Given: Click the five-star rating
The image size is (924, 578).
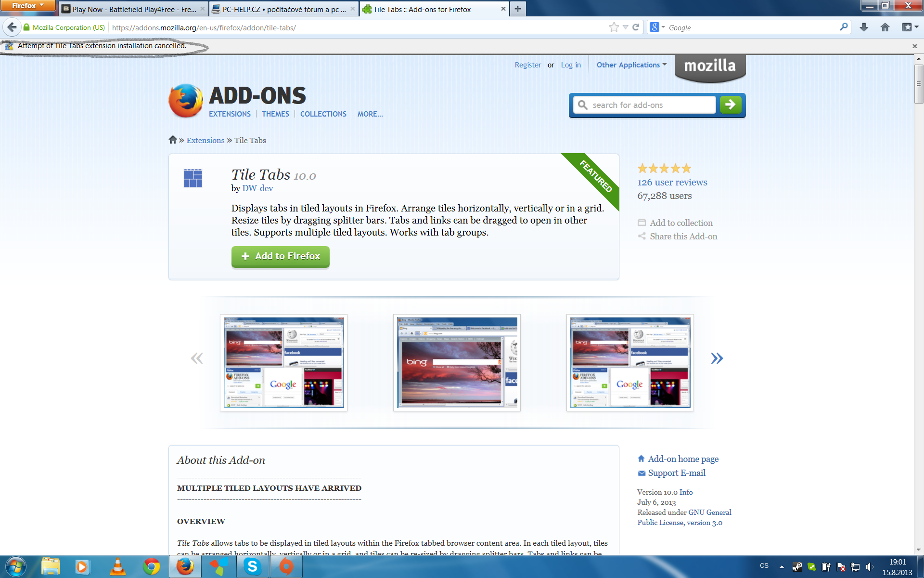Looking at the screenshot, I should pyautogui.click(x=664, y=169).
